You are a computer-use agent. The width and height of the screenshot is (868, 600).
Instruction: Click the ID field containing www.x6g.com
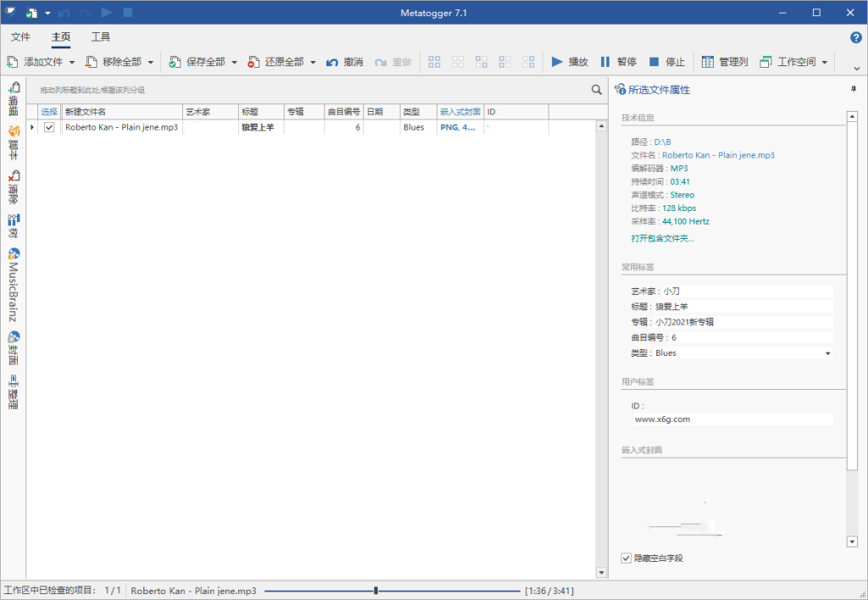point(732,419)
